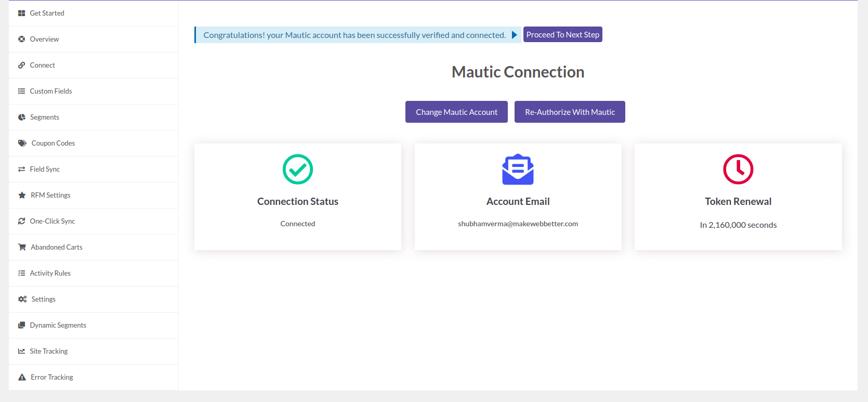Click the Activity Rules checklist icon
The width and height of the screenshot is (868, 402).
21,273
